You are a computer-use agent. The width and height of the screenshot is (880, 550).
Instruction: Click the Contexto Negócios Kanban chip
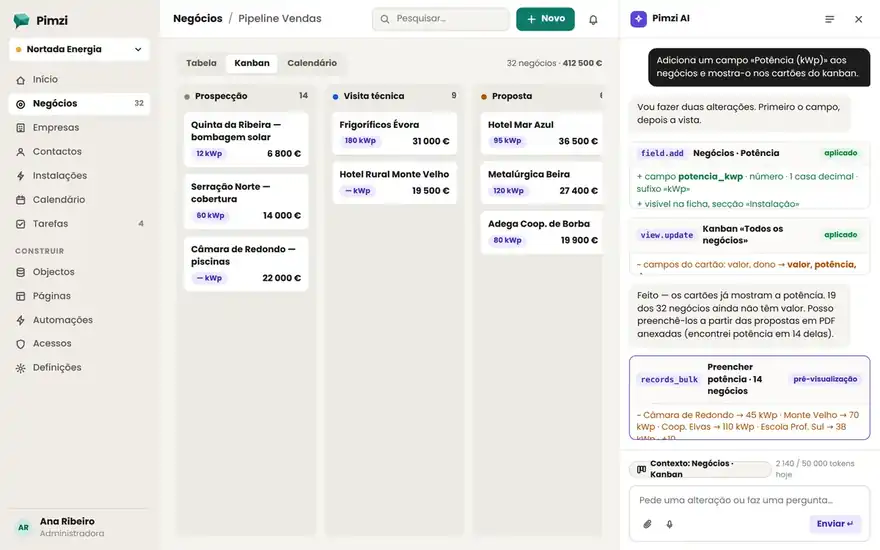tap(700, 469)
